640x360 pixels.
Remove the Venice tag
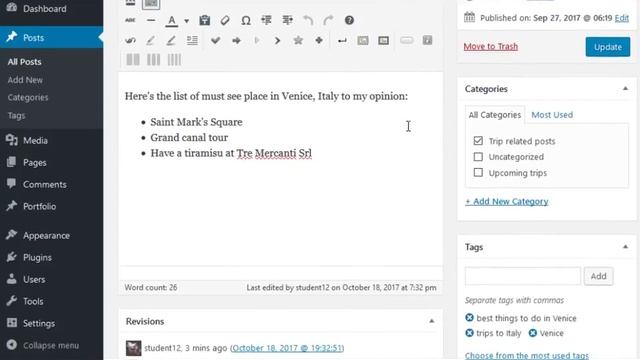pos(533,333)
